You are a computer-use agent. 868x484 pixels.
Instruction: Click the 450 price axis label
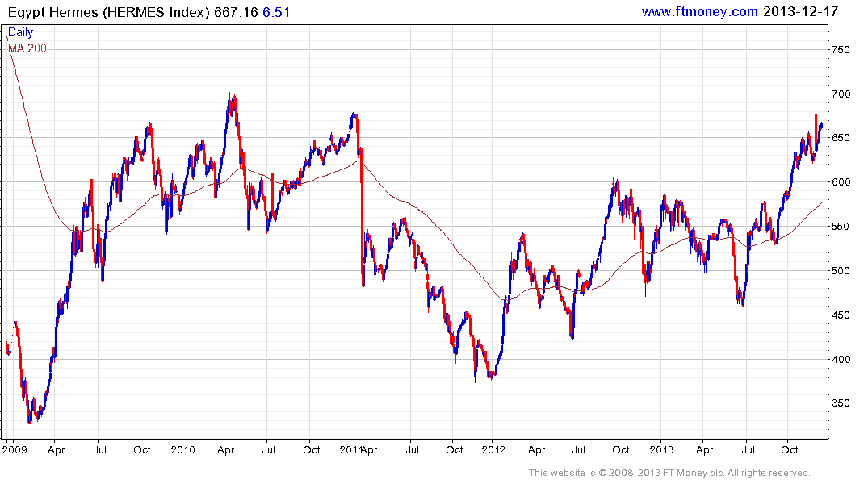(841, 315)
